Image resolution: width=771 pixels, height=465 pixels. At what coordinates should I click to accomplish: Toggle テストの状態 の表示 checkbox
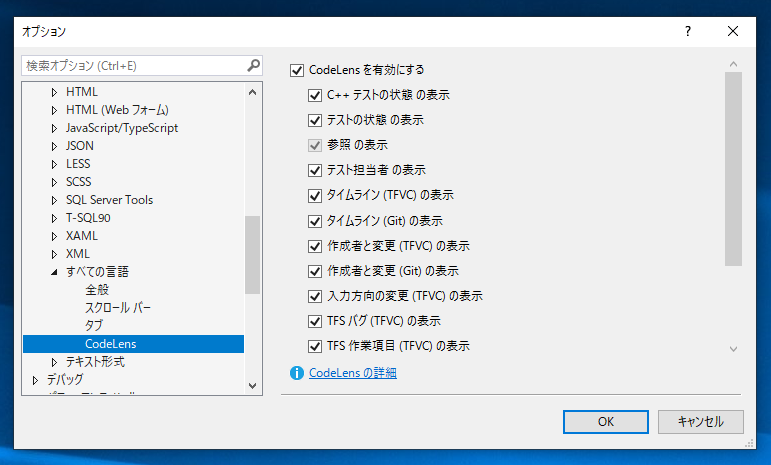[315, 120]
